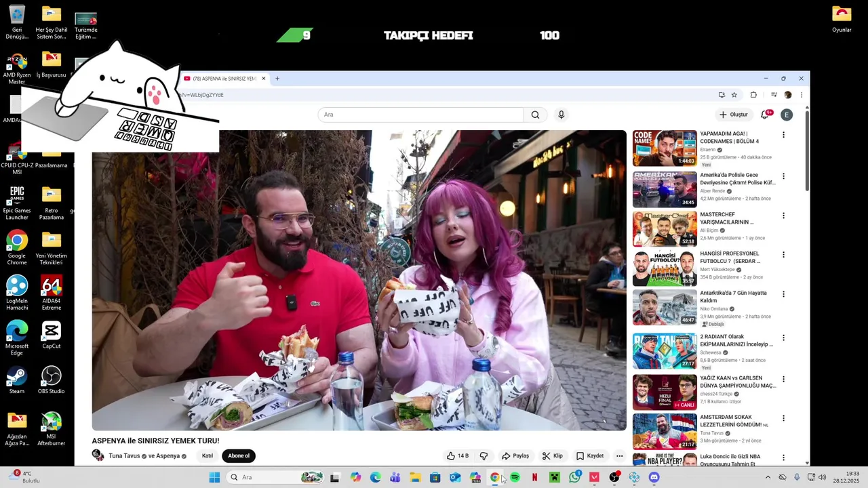Open volume control in system tray
Screen dimensions: 868x488
822,478
